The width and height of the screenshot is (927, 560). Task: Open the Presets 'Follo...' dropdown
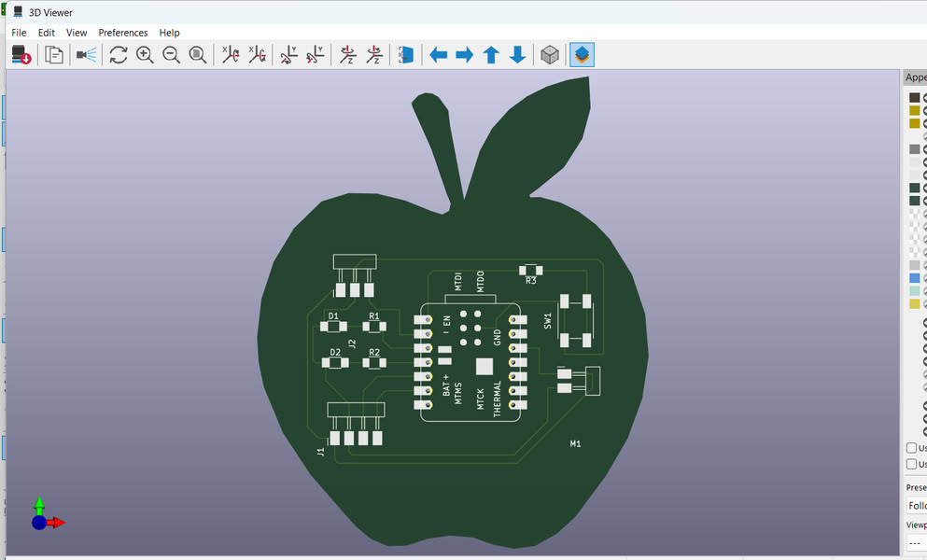click(x=917, y=506)
